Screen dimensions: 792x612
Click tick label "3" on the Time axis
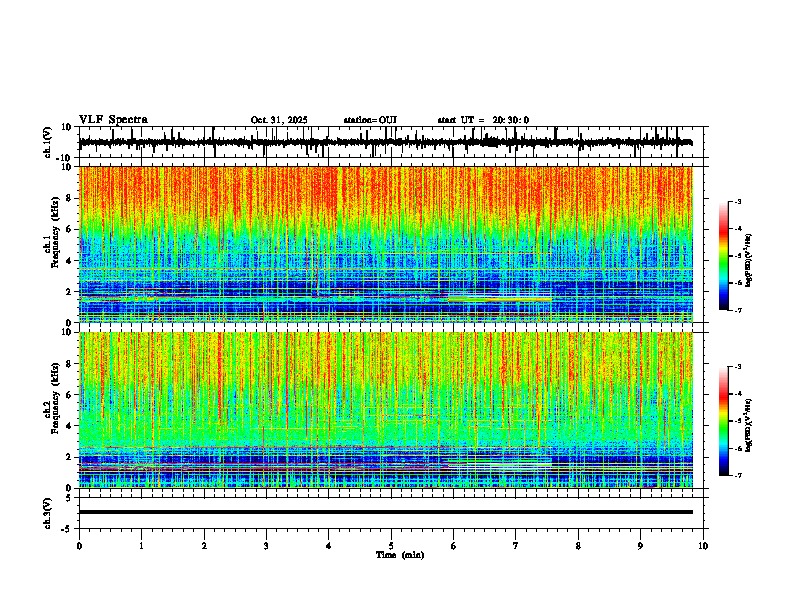[x=266, y=546]
